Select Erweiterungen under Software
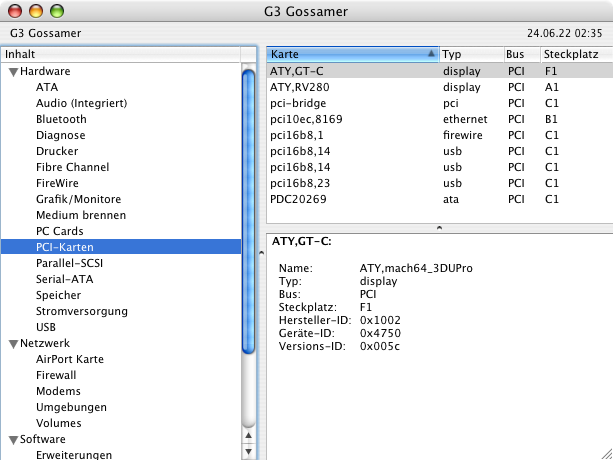 pos(74,455)
